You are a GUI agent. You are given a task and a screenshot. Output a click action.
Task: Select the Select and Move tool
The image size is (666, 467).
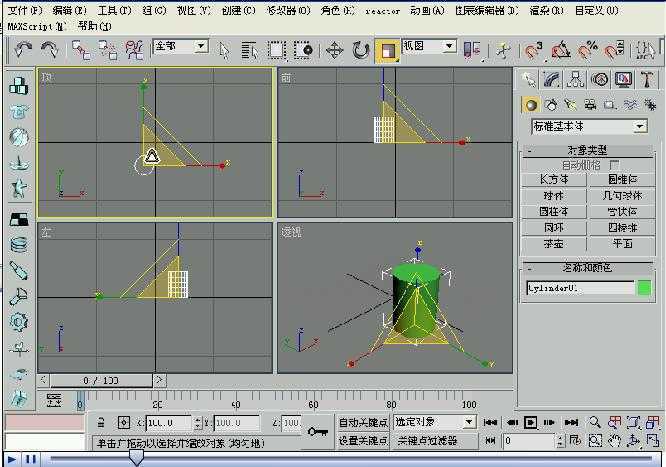[334, 51]
